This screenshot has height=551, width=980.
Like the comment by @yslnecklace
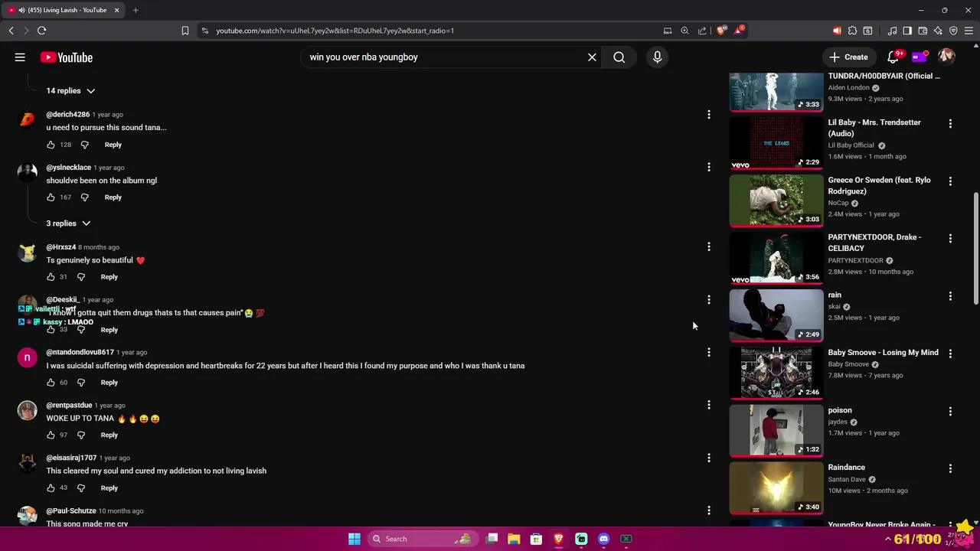point(51,197)
